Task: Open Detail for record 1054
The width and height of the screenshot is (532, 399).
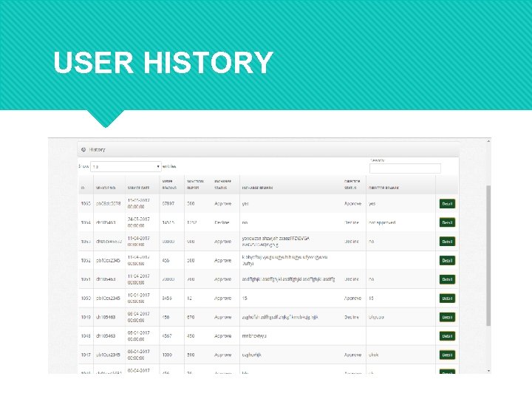Action: 447,222
